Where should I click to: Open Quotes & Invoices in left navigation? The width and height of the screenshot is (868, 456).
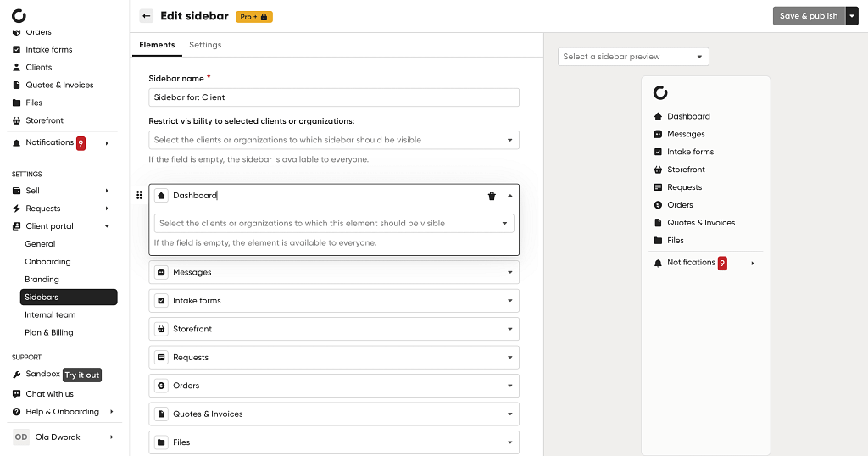[x=59, y=86]
